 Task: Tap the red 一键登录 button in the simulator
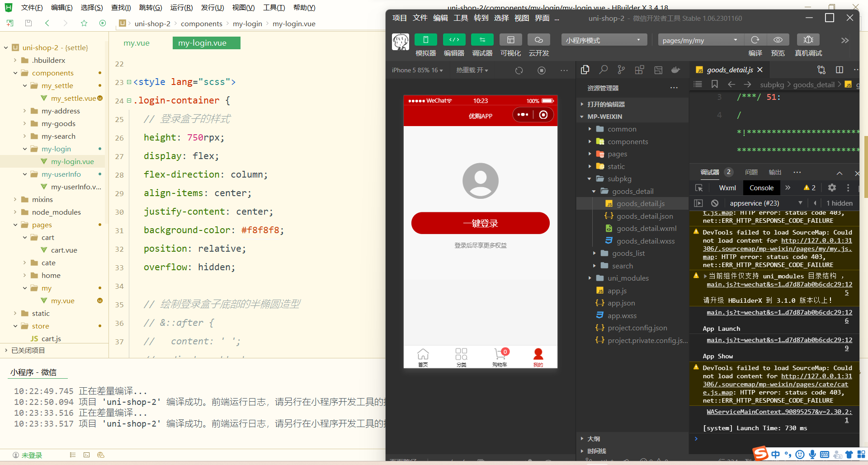tap(480, 223)
